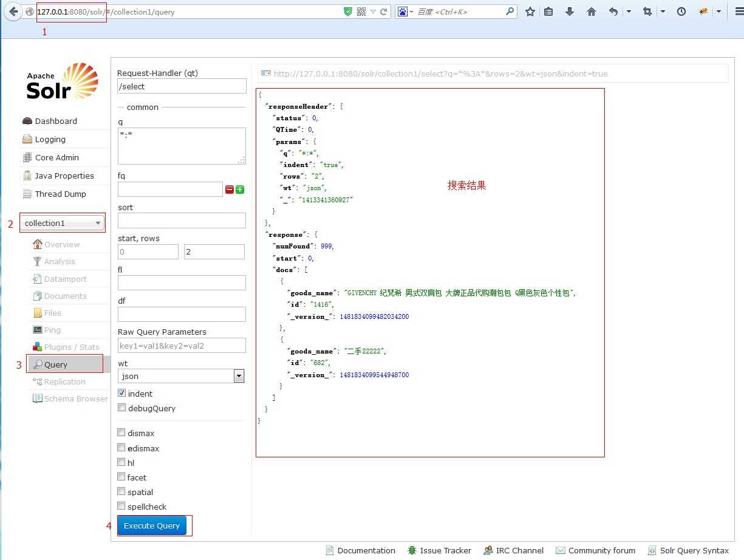744x560 pixels.
Task: Open the wt response format dropdown
Action: click(181, 376)
